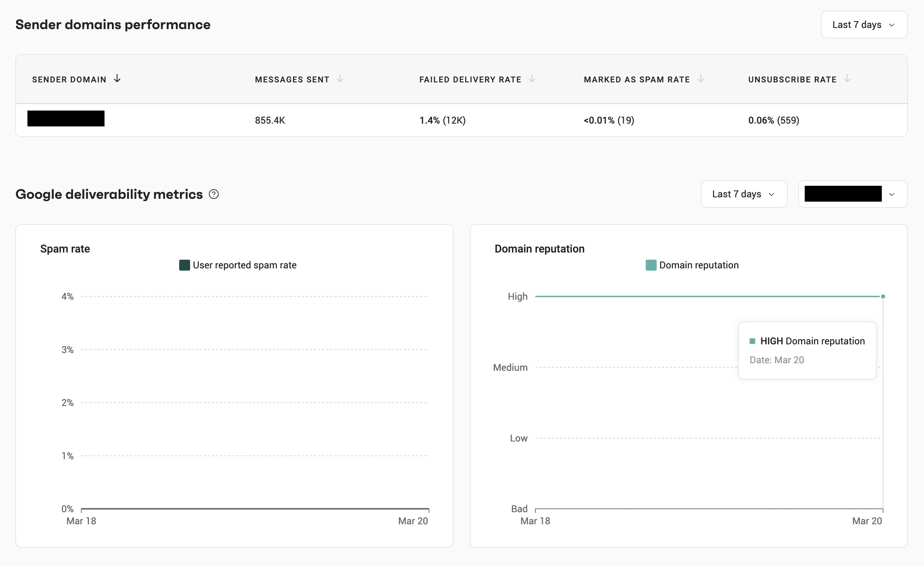This screenshot has width=924, height=567.
Task: Click the Failed Delivery Rate column header
Action: pyautogui.click(x=470, y=79)
